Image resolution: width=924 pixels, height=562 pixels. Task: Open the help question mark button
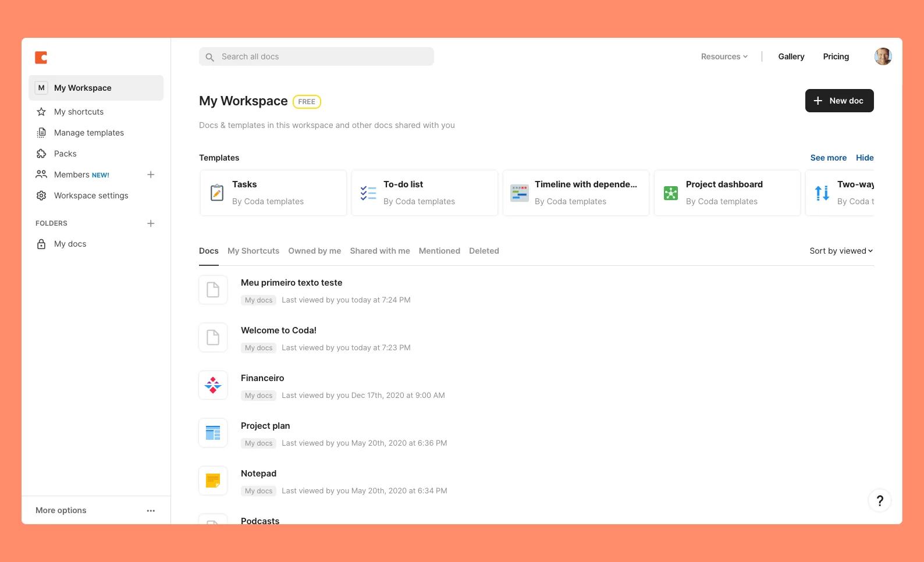pyautogui.click(x=879, y=500)
